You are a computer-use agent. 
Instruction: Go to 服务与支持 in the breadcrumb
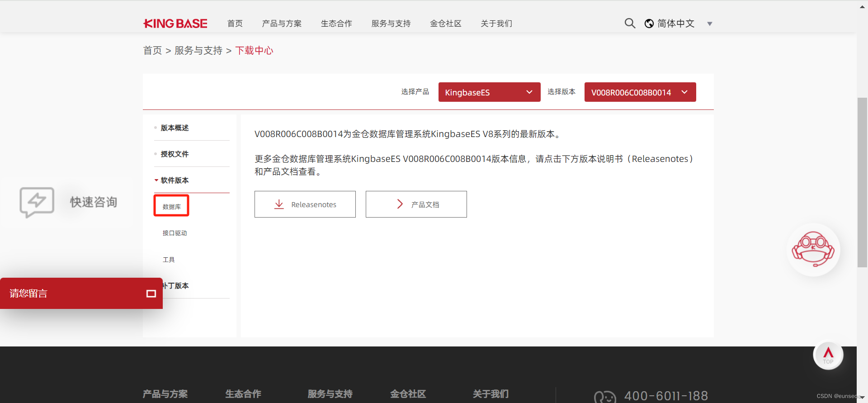pos(198,50)
